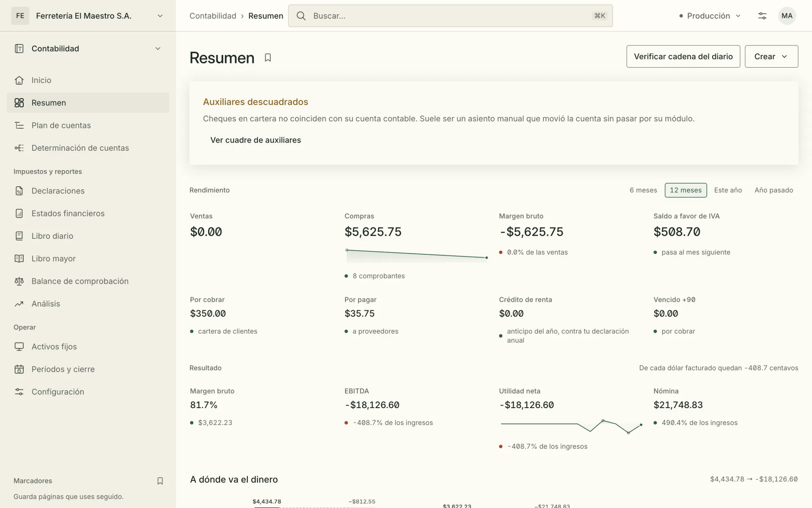Screen dimensions: 812x508
Task: Click the Configuración sliders icon in the sidebar
Action: (x=19, y=392)
